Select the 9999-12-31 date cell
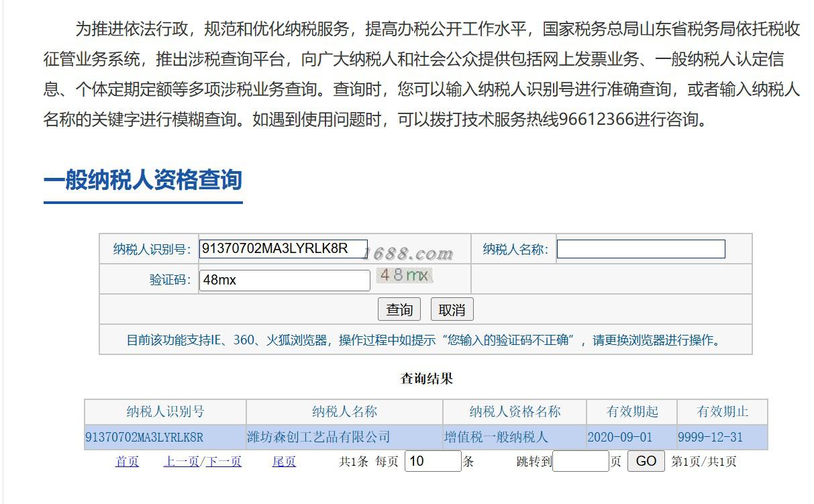 (722, 438)
